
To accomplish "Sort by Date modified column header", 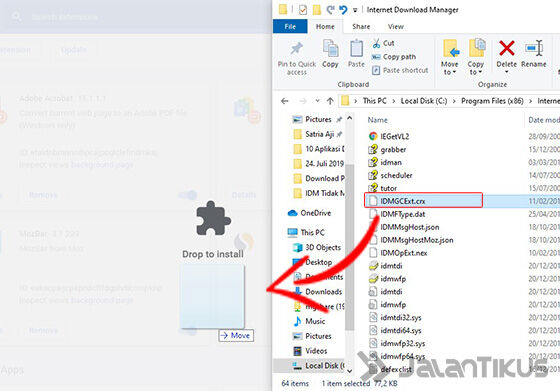I will point(544,120).
